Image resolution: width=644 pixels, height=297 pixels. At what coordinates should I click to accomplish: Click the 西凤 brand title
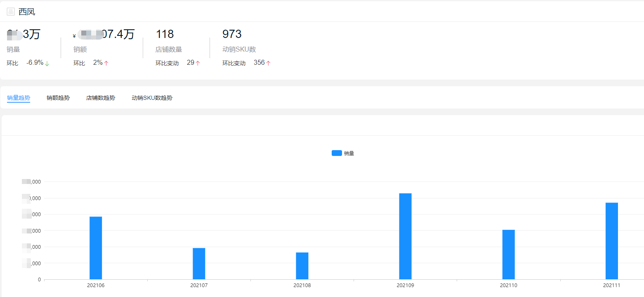[x=27, y=12]
